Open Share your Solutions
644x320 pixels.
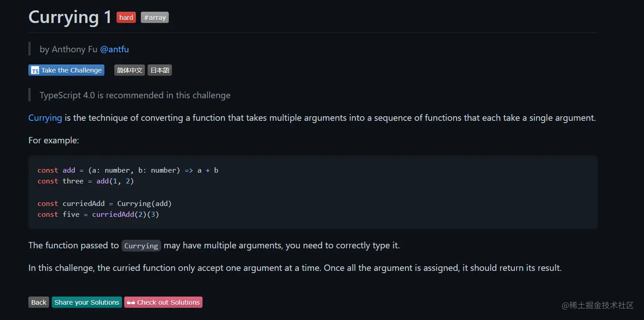click(87, 302)
